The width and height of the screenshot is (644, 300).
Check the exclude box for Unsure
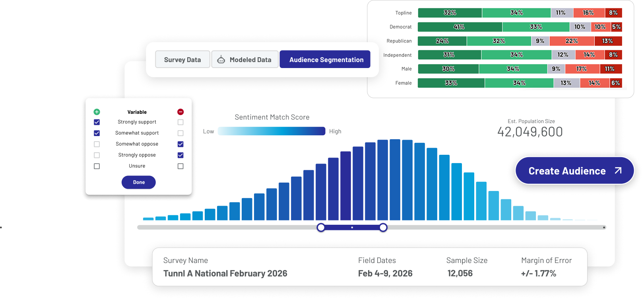[x=180, y=166]
